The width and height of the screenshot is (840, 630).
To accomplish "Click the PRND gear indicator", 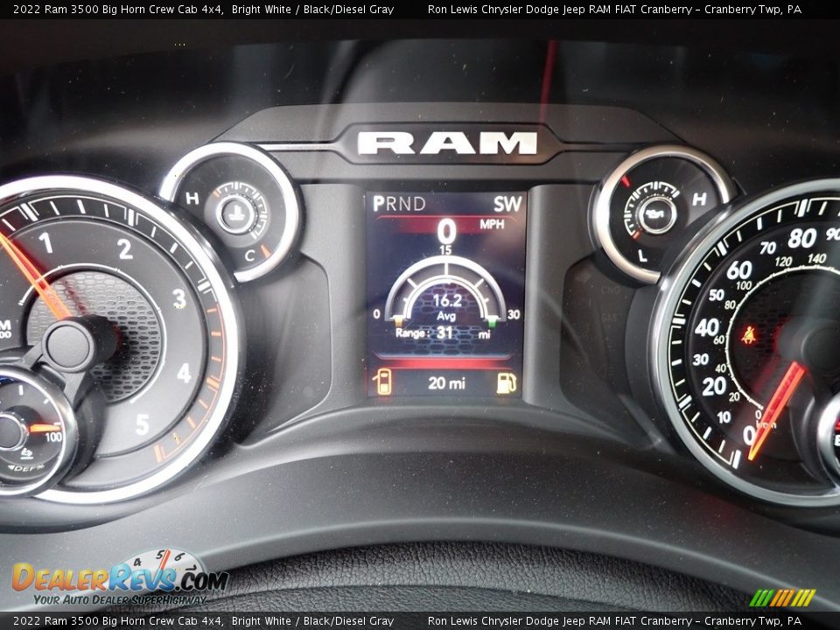I will pos(399,204).
